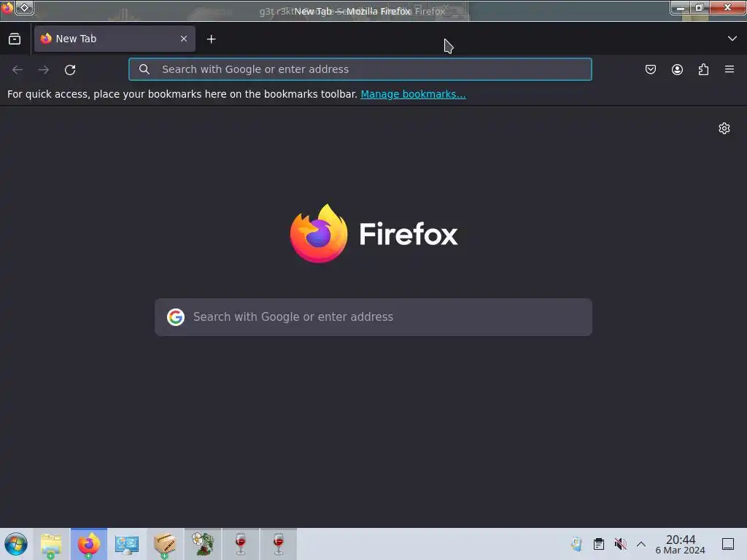Switch to Firefox in taskbar
The height and width of the screenshot is (560, 747).
[89, 544]
